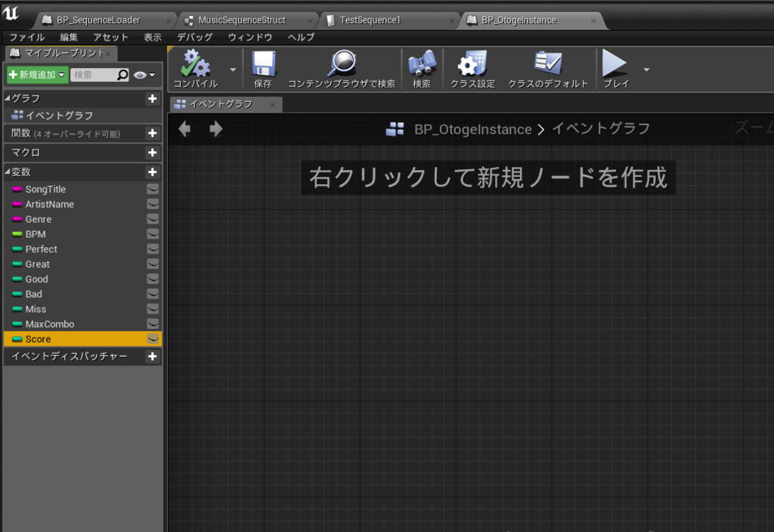Navigate back in graph history
774x532 pixels.
coord(184,128)
